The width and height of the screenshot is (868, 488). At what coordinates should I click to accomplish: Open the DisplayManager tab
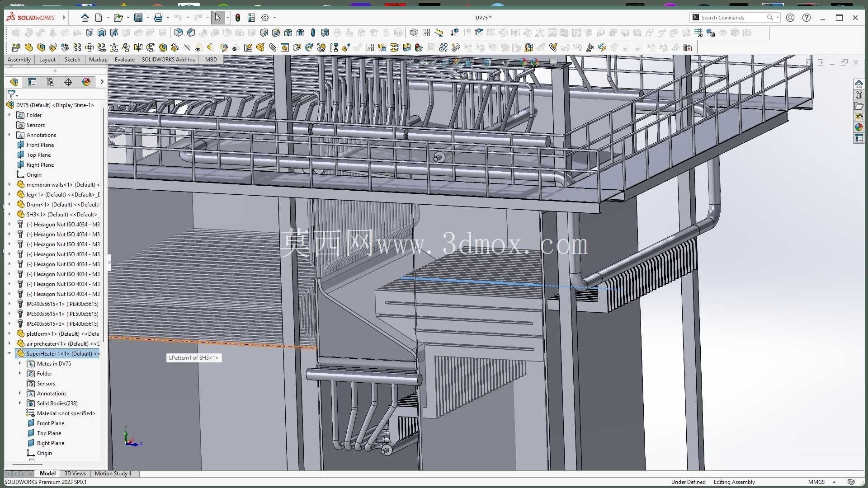[86, 82]
